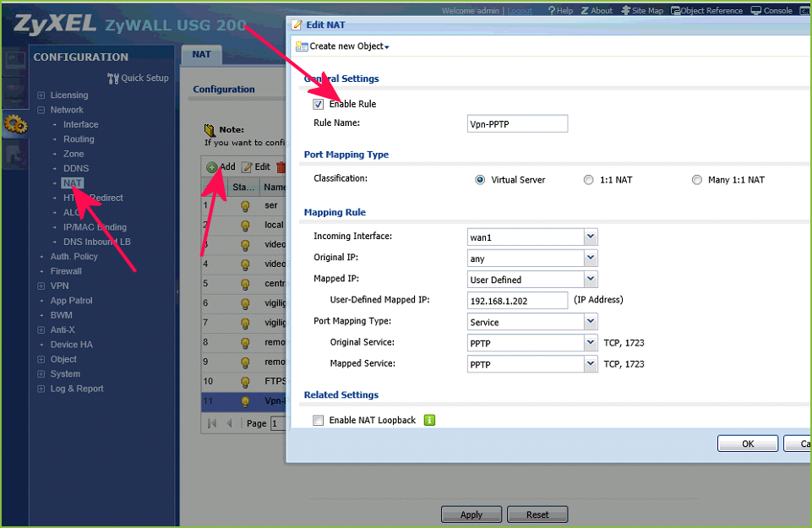Select the 1:1 NAT radio button
This screenshot has width=812, height=528.
[x=588, y=180]
